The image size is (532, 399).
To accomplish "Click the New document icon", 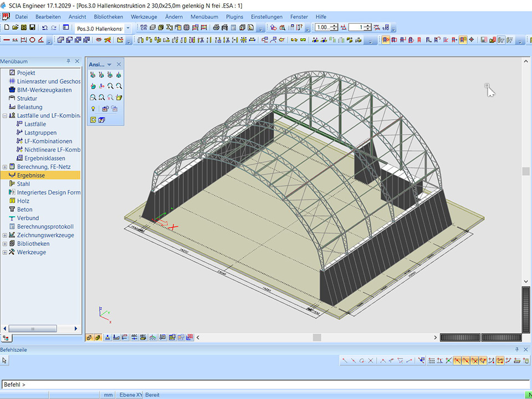I will coord(7,27).
